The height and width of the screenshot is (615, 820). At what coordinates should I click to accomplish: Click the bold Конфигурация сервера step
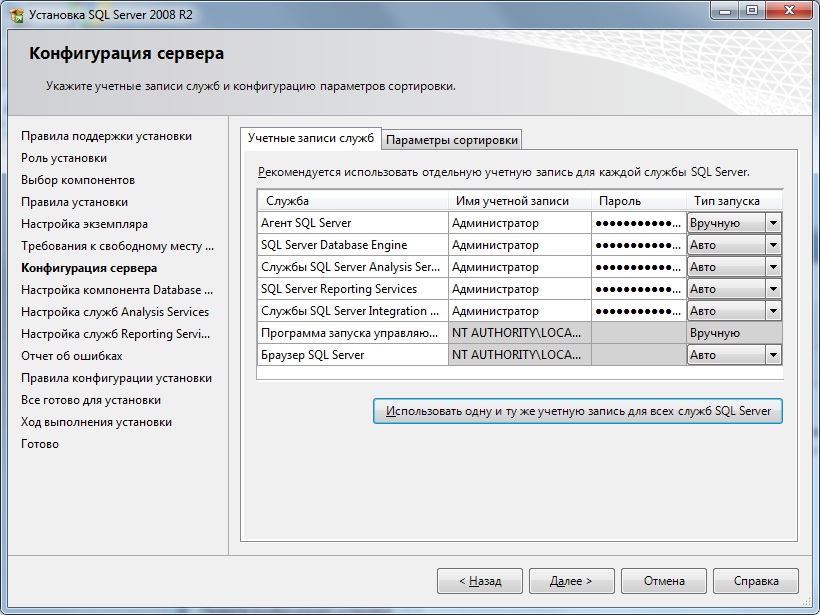pyautogui.click(x=89, y=268)
